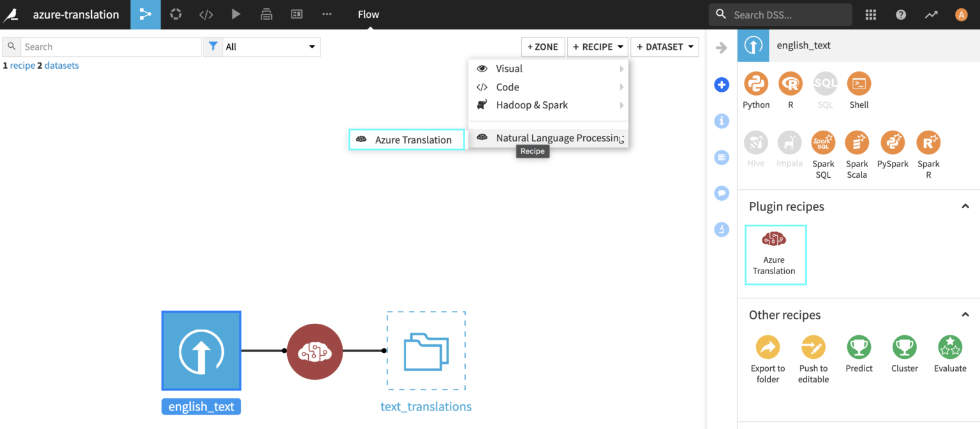Select the Python code recipe
Image resolution: width=980 pixels, height=429 pixels.
click(x=756, y=89)
